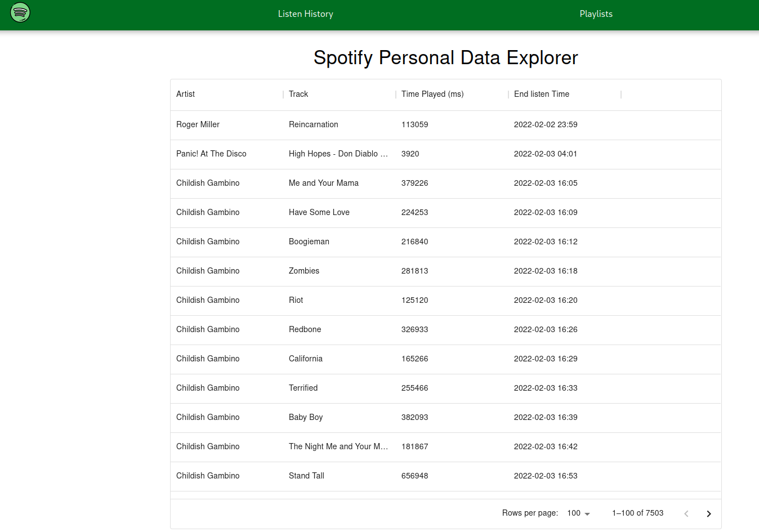Open the Playlists tab

[596, 14]
